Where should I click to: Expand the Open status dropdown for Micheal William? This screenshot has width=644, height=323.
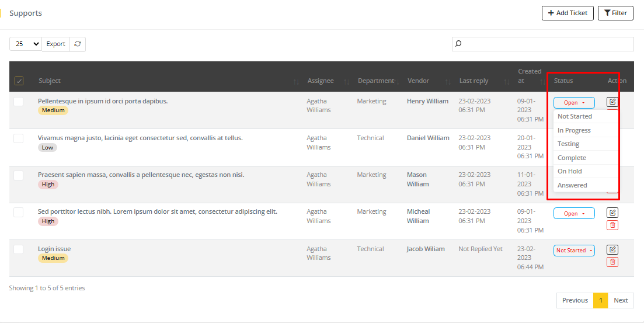click(574, 214)
